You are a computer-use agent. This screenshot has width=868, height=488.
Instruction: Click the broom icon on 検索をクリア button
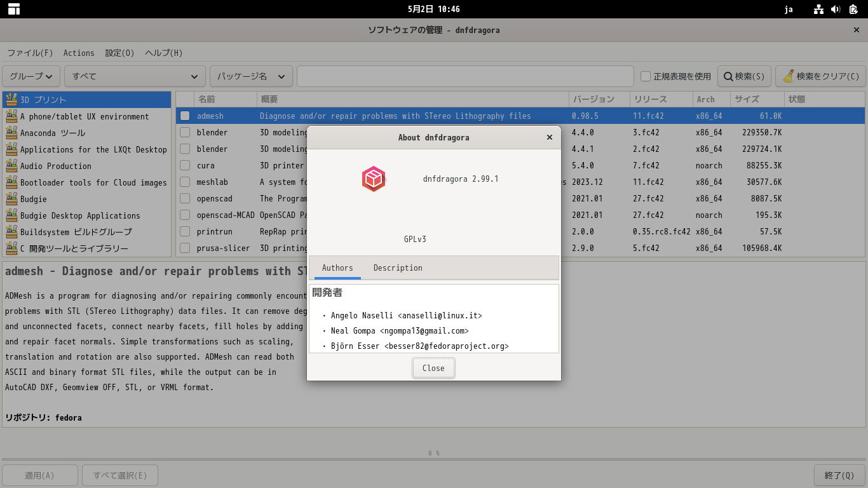click(788, 76)
